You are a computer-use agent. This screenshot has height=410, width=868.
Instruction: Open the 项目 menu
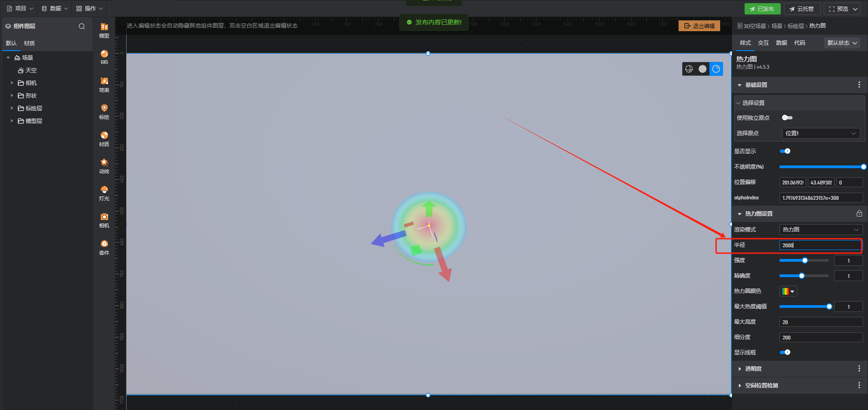(x=20, y=9)
